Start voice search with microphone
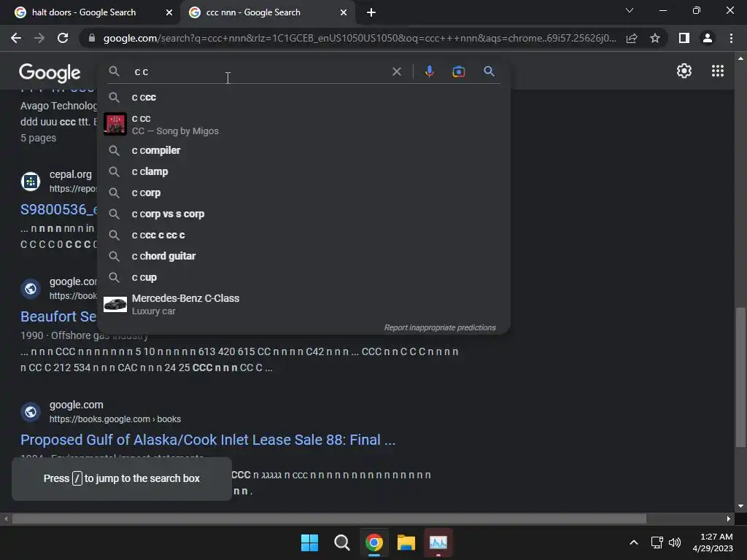 (x=429, y=71)
